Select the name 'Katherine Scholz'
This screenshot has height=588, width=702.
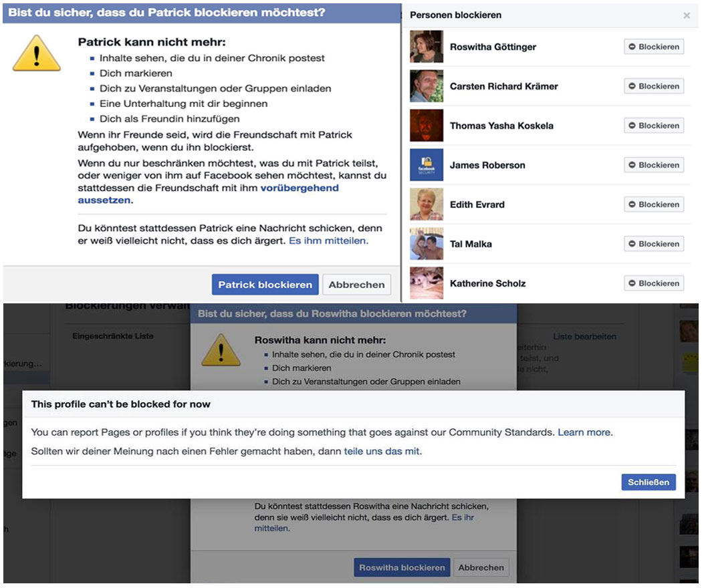pyautogui.click(x=488, y=283)
